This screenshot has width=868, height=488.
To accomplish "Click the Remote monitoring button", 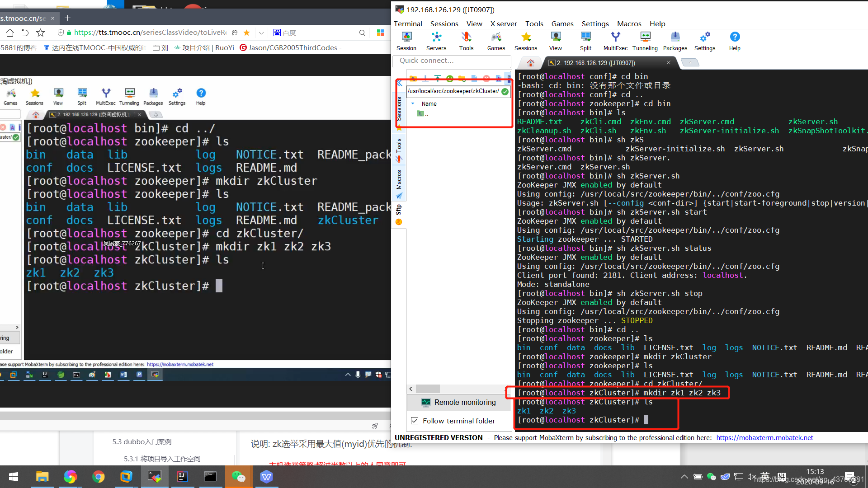I will click(x=458, y=402).
